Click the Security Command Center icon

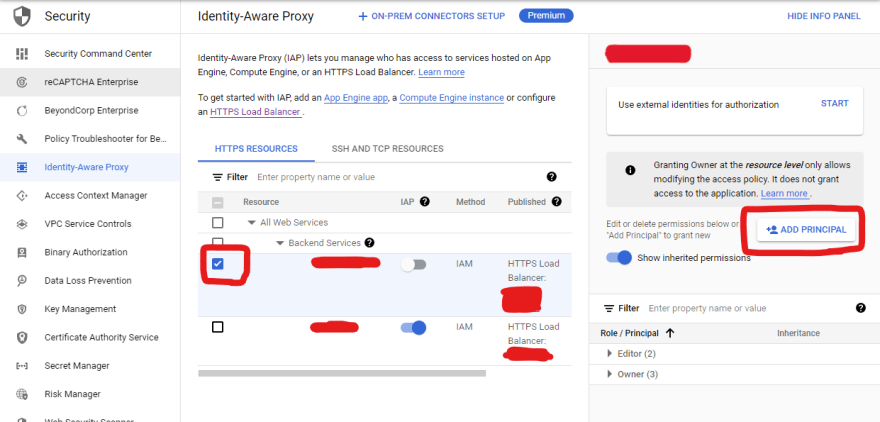pyautogui.click(x=22, y=54)
